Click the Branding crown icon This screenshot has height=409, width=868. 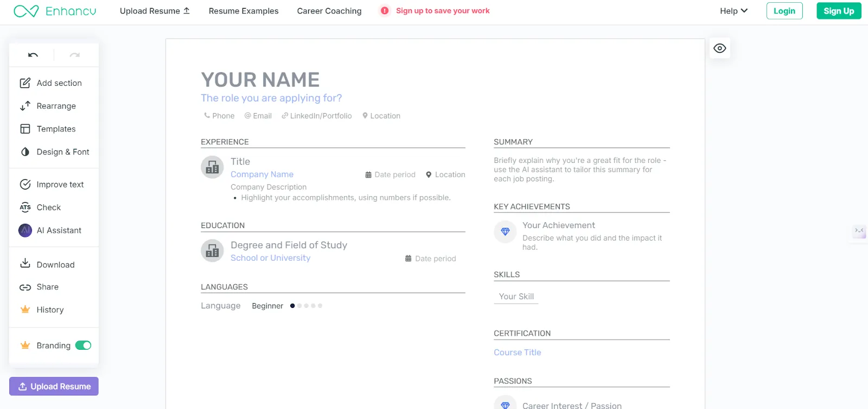pos(25,345)
